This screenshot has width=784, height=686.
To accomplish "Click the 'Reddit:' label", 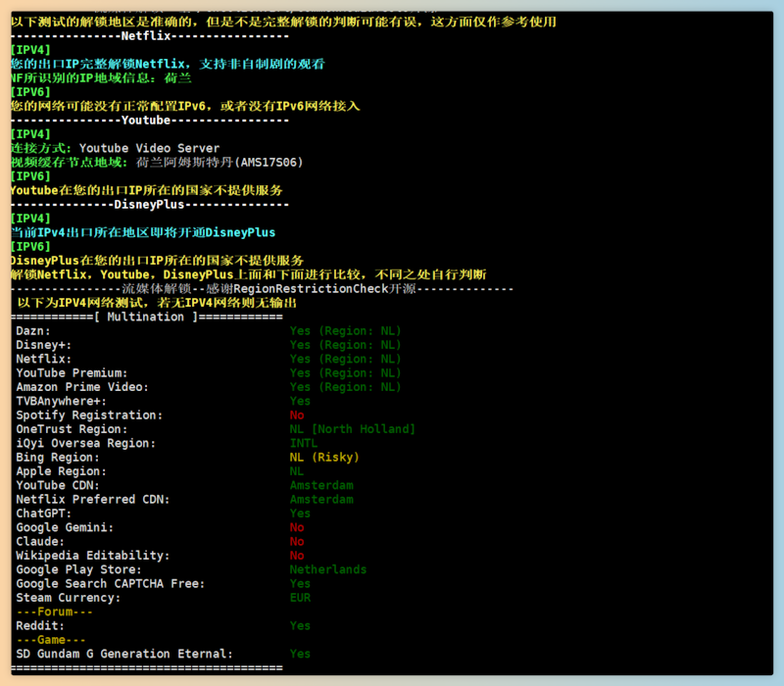I will point(40,625).
